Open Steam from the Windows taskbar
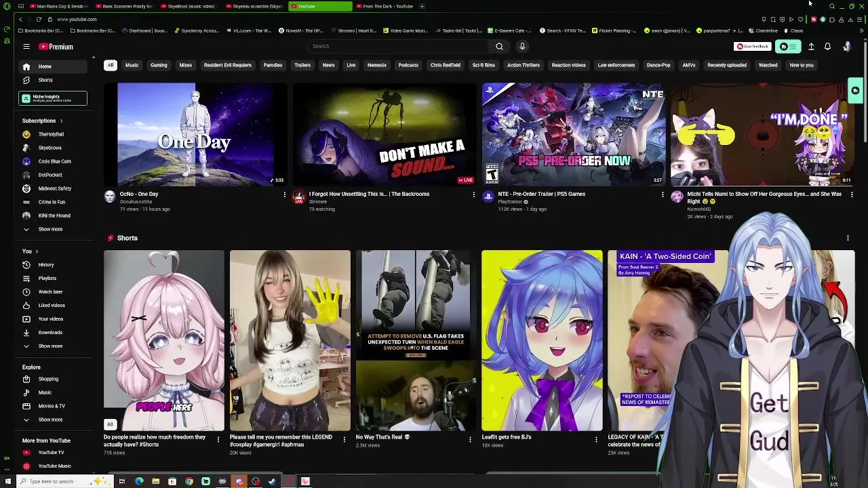 click(272, 481)
